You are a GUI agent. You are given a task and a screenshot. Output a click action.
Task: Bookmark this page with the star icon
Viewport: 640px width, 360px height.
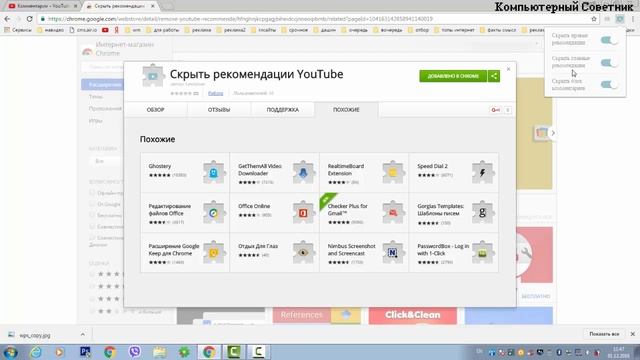click(x=594, y=19)
